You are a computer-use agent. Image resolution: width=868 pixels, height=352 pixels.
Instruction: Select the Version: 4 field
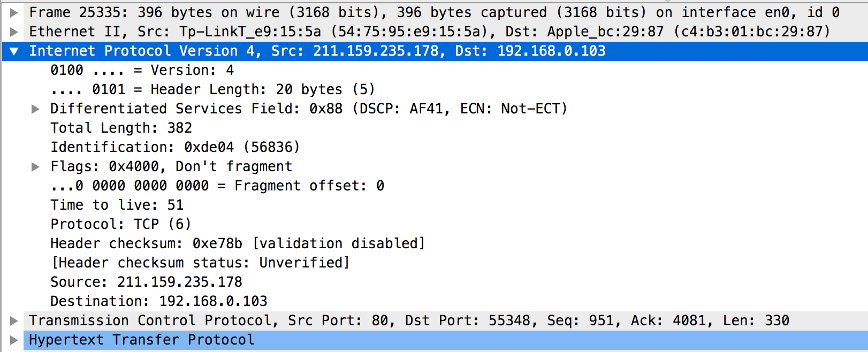[x=142, y=70]
